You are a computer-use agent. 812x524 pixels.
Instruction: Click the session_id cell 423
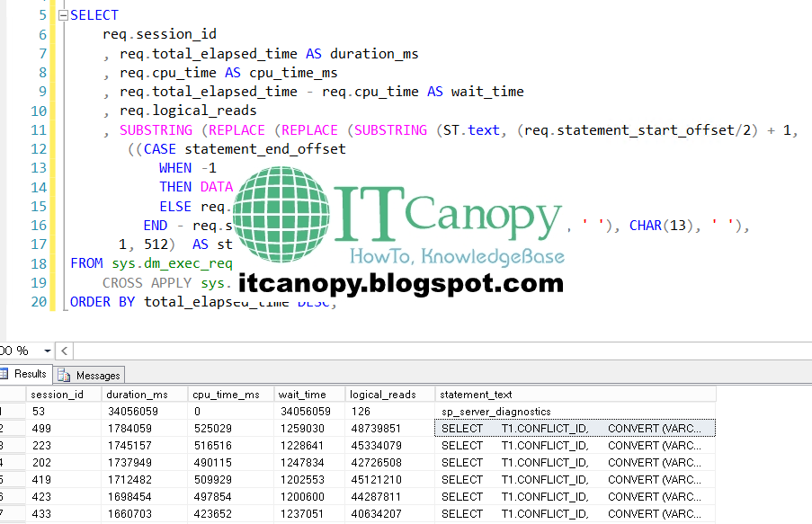click(64, 497)
